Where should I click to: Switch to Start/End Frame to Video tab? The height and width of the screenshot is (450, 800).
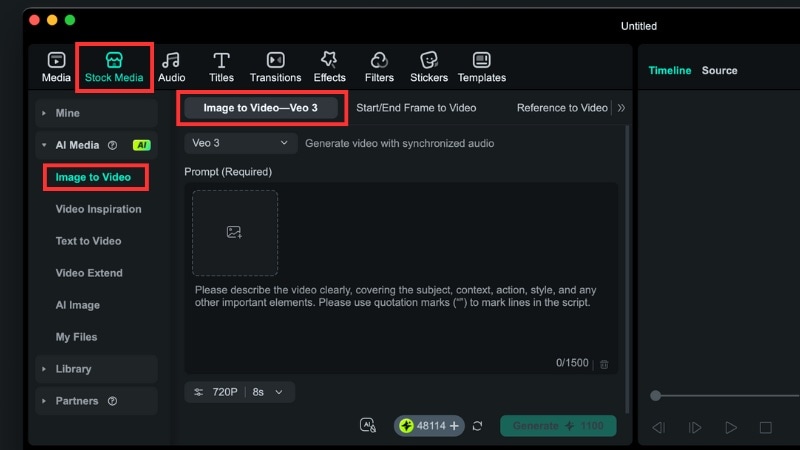[416, 108]
